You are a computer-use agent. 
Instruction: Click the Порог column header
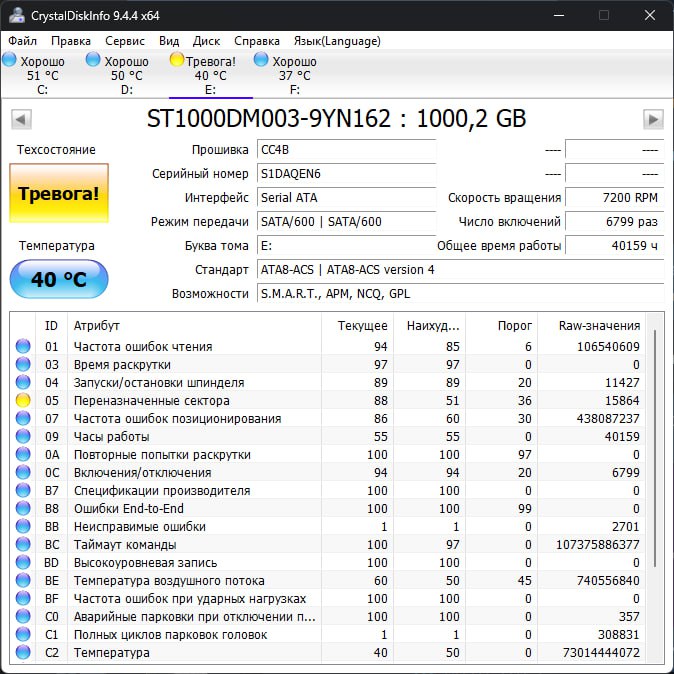point(501,326)
